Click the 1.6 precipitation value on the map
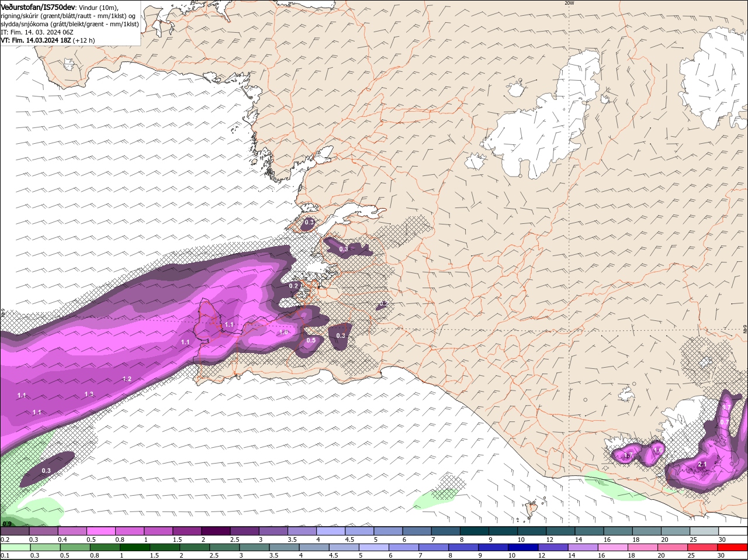Viewport: 748px width, 560px height. (658, 450)
